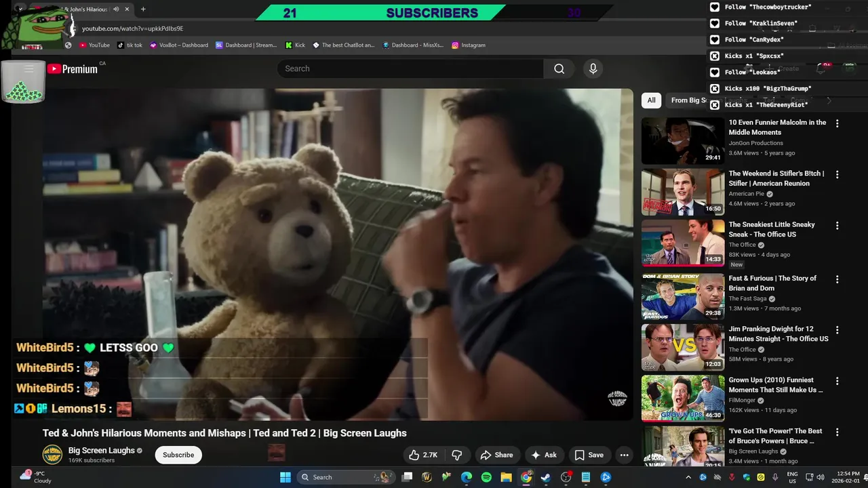The width and height of the screenshot is (868, 488).
Task: Save the video to a playlist
Action: (x=589, y=455)
